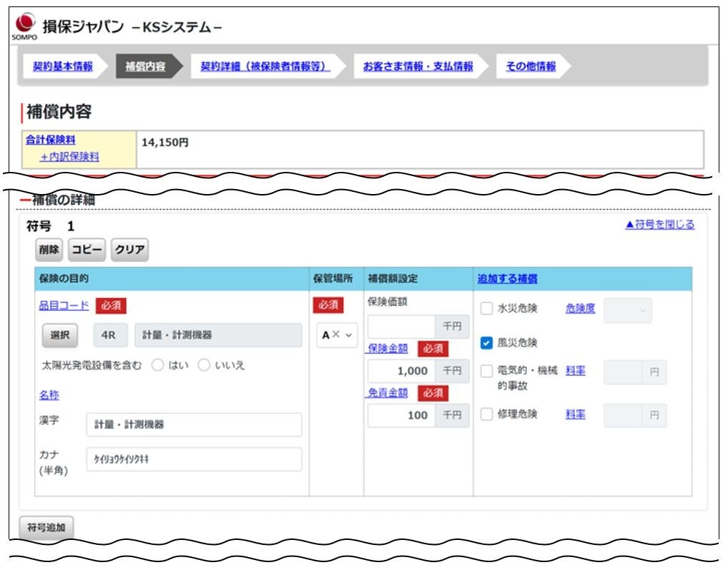Check the 電気的・機械的事故 checkbox
Viewport: 728px width, 570px height.
(x=486, y=371)
